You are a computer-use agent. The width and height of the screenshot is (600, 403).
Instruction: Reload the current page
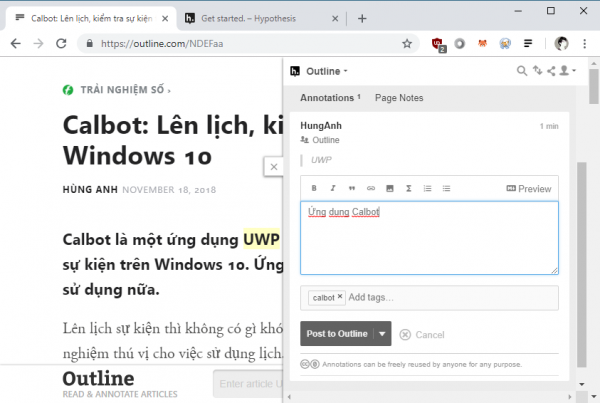61,44
